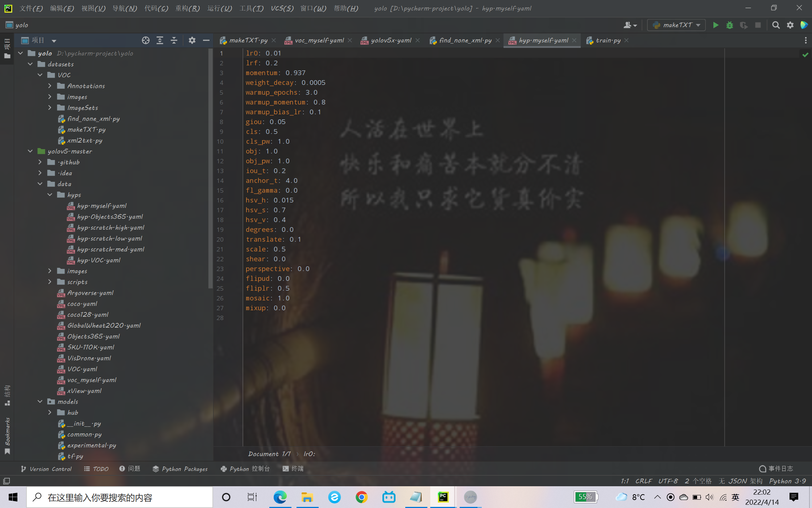Start a debug session with the bug icon
The image size is (812, 508).
[730, 25]
